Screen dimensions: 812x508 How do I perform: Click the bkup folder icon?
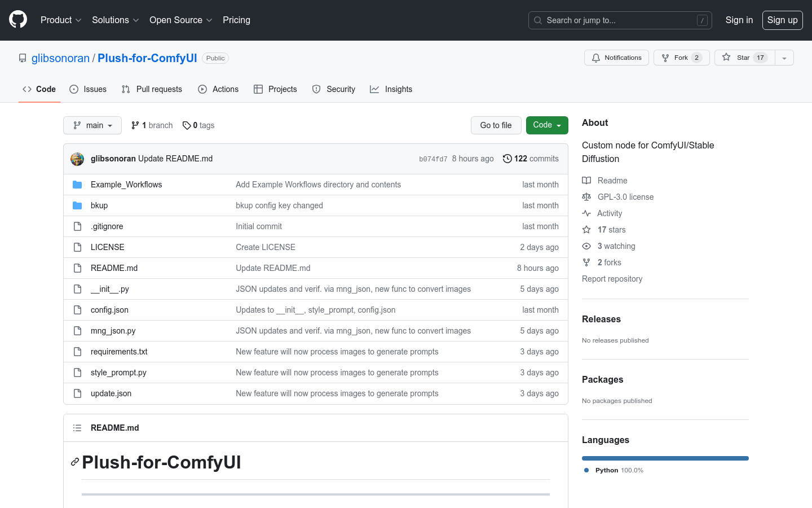pyautogui.click(x=77, y=205)
